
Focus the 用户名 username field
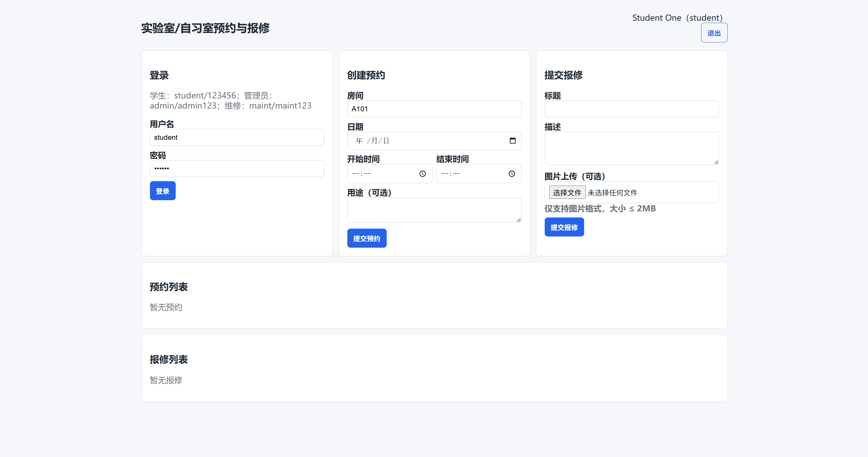click(x=237, y=137)
